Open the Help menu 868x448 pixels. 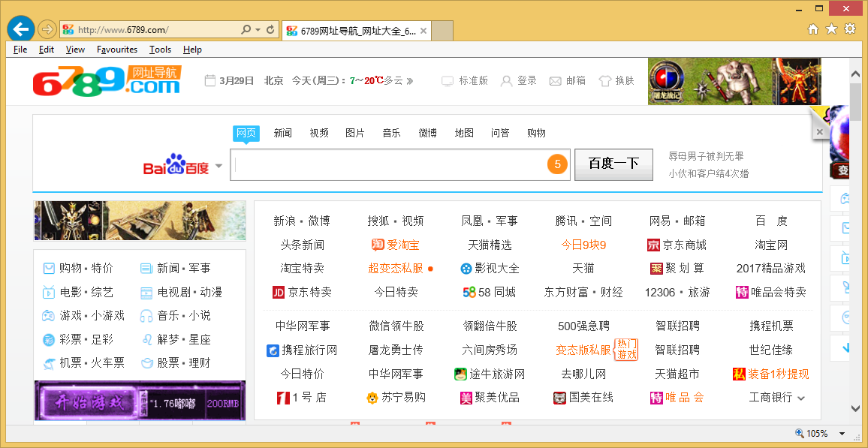click(193, 50)
